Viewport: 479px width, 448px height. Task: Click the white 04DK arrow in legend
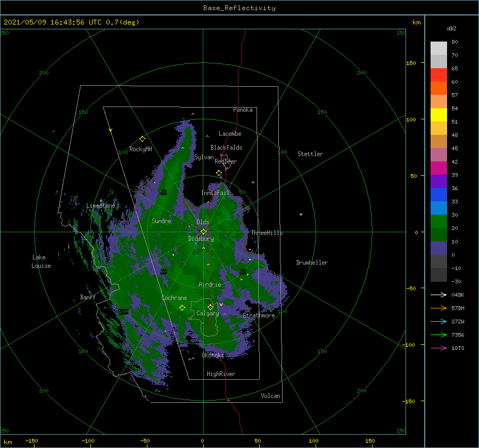pyautogui.click(x=439, y=295)
